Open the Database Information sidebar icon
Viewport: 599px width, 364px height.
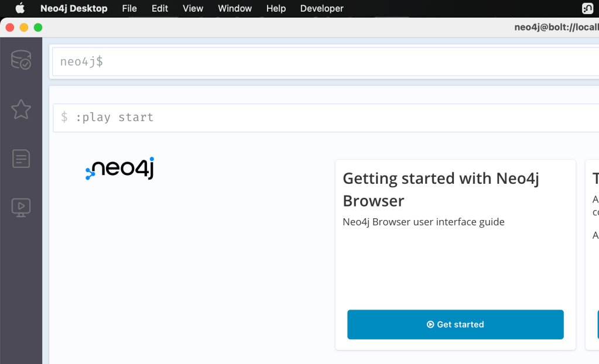pos(21,60)
